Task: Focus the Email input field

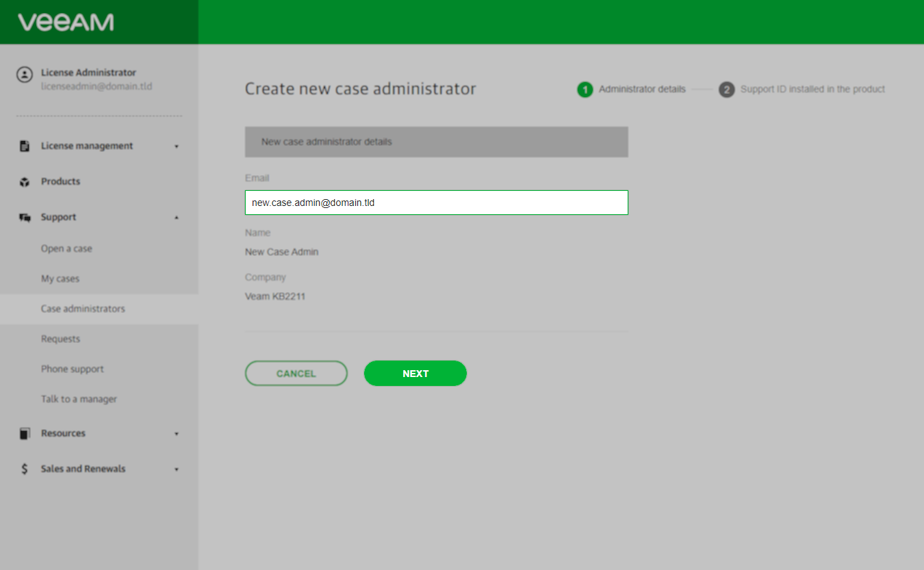Action: (x=437, y=203)
